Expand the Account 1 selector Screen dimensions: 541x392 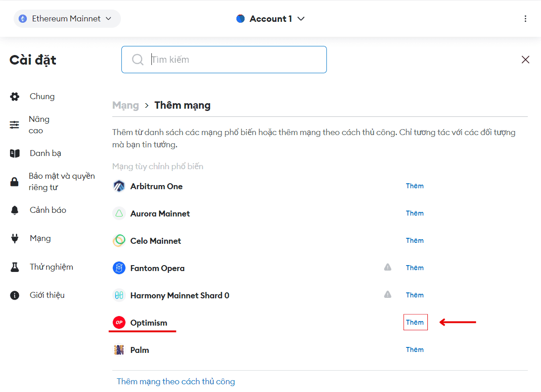(270, 19)
